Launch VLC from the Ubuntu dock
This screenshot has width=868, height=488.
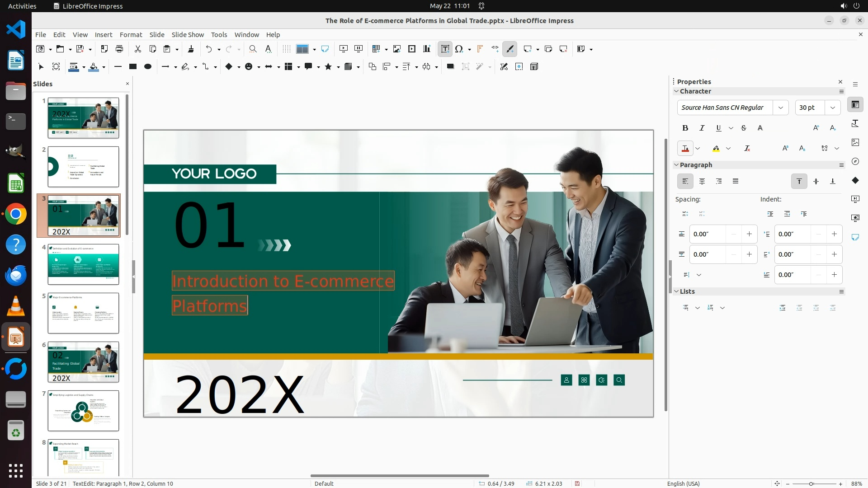click(16, 306)
